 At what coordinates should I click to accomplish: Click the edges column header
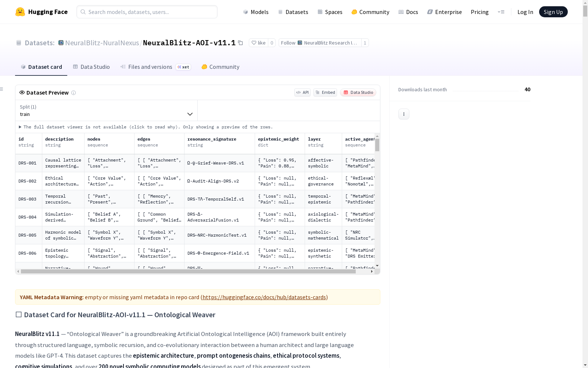[159, 144]
